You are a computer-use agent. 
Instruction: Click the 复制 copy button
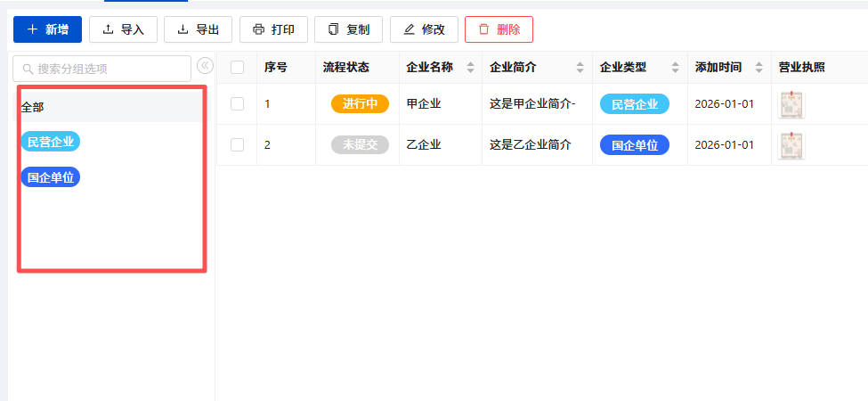tap(349, 29)
